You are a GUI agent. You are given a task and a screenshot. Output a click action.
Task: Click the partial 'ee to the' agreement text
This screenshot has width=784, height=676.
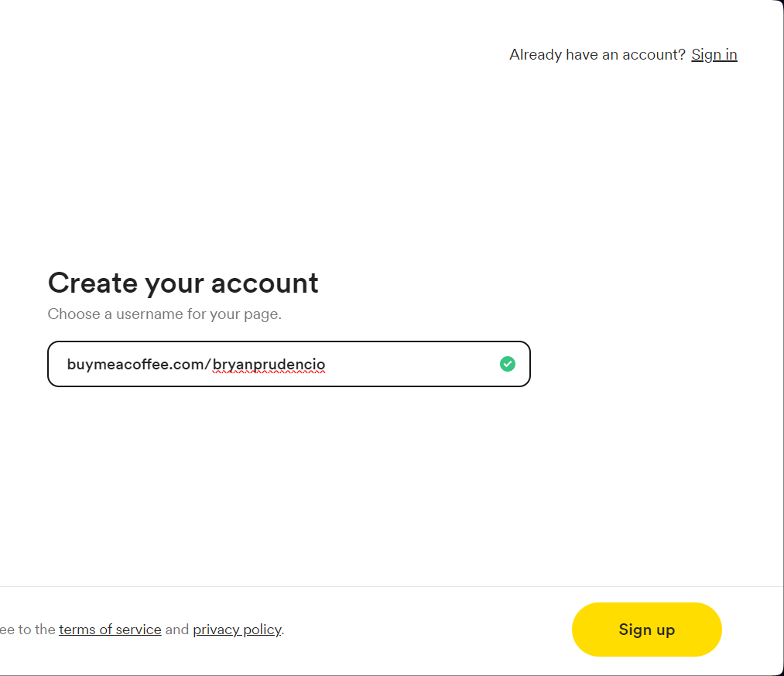pos(28,630)
